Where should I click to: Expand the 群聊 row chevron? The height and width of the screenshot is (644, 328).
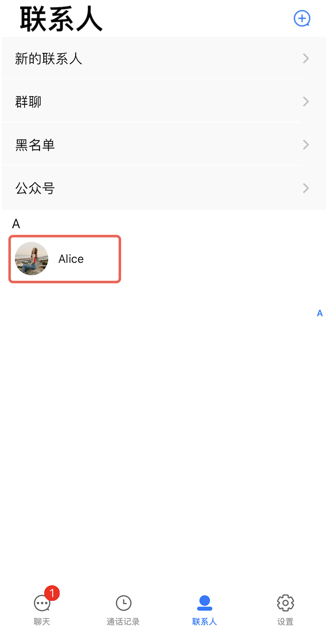(306, 102)
